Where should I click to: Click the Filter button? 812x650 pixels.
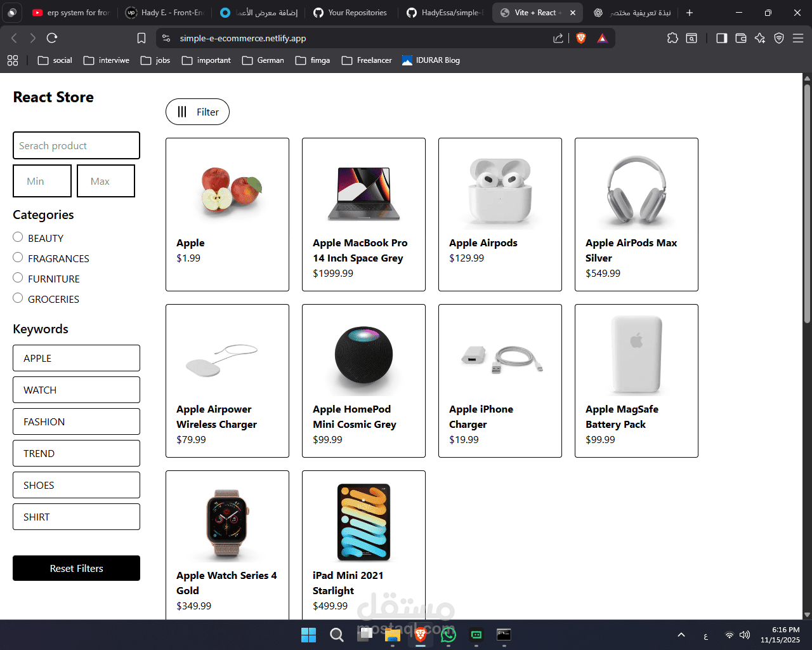click(197, 112)
